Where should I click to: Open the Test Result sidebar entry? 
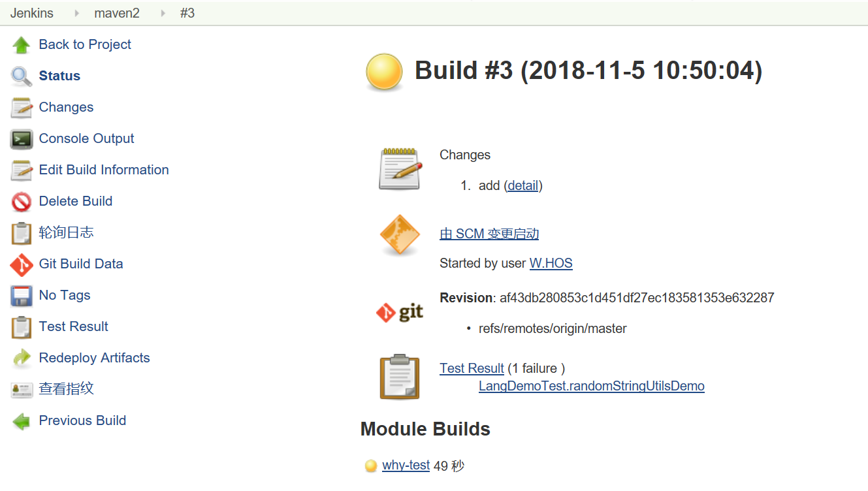tap(73, 326)
